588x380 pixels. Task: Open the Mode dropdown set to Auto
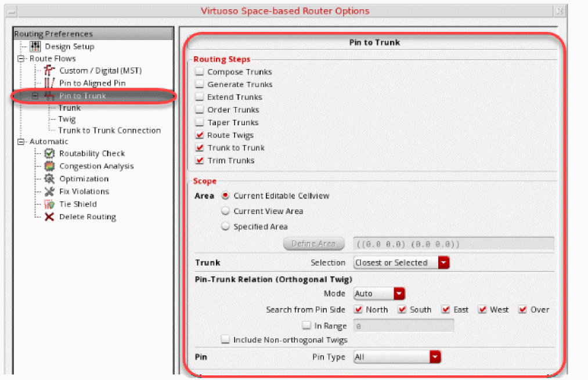pyautogui.click(x=379, y=294)
